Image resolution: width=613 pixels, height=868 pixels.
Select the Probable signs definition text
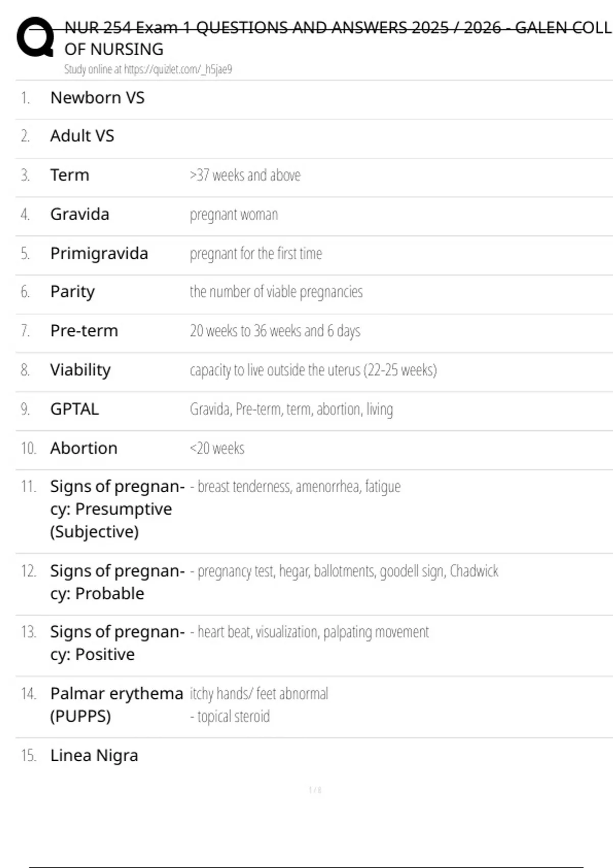point(344,571)
